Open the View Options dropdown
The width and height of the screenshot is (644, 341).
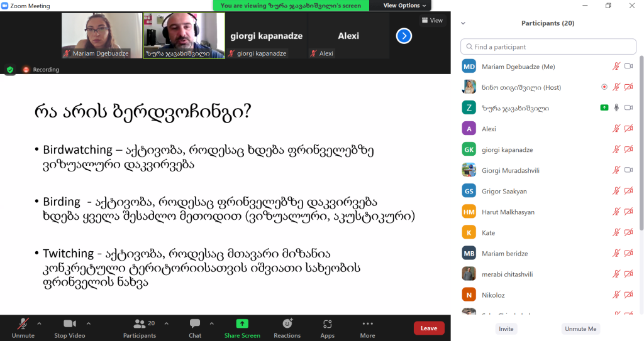point(405,6)
